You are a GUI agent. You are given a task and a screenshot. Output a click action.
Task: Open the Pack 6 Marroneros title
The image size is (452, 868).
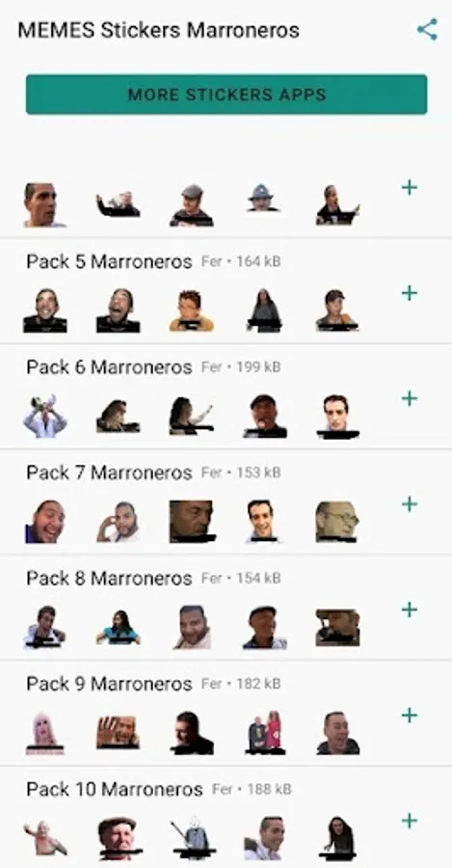[x=109, y=367]
